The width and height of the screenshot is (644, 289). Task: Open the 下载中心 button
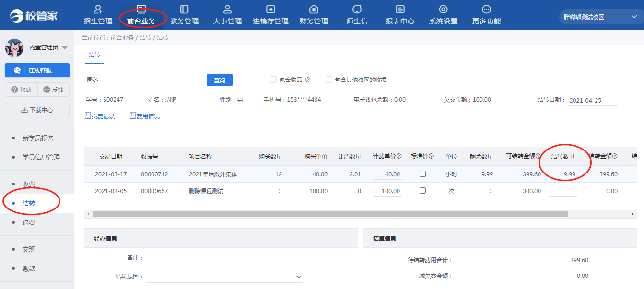point(37,110)
